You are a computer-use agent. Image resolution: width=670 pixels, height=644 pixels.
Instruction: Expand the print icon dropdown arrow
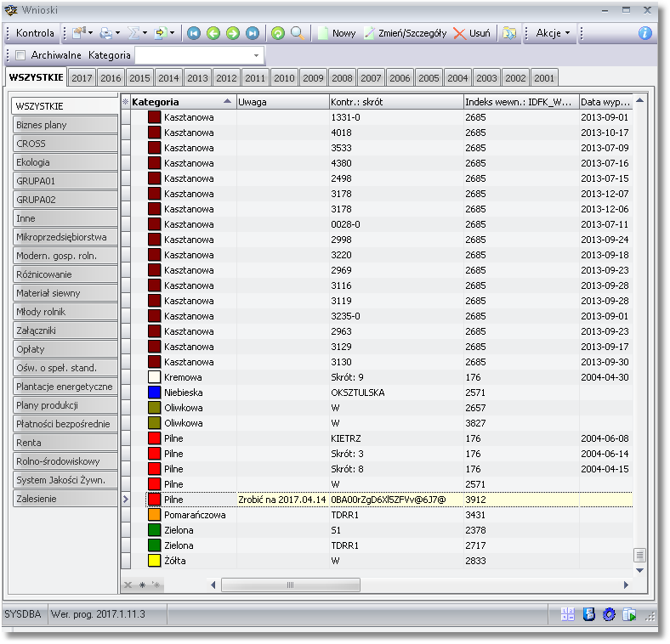[x=117, y=33]
